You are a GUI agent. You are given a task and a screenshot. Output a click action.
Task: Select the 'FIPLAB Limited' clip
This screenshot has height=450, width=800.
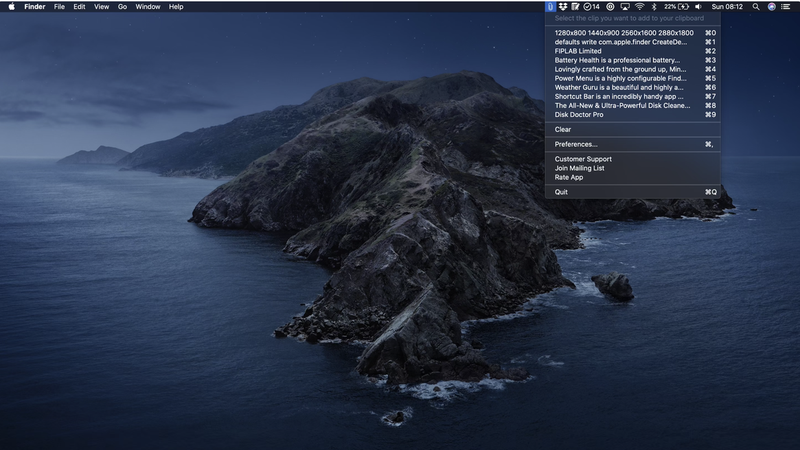pos(578,51)
